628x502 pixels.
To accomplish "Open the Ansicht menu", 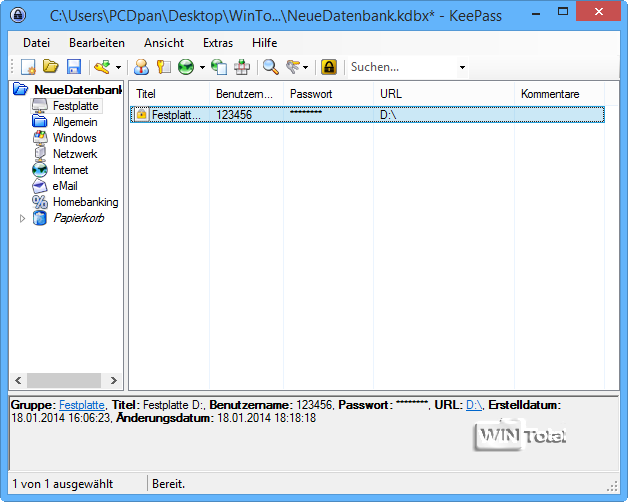I will 164,43.
